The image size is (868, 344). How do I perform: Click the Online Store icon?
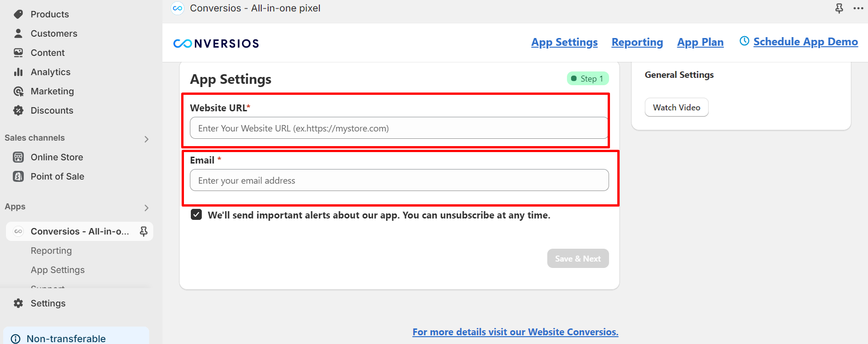point(18,157)
